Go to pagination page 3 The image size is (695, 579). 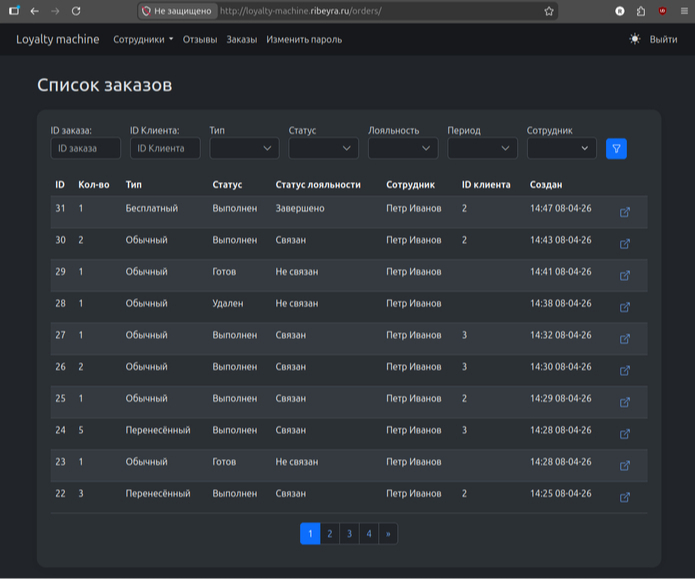click(349, 534)
